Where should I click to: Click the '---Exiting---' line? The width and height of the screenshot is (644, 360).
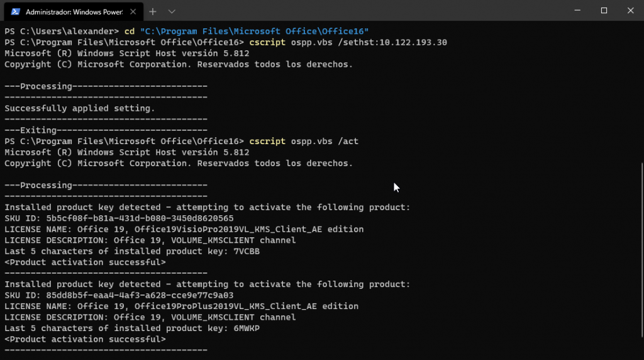[106, 130]
